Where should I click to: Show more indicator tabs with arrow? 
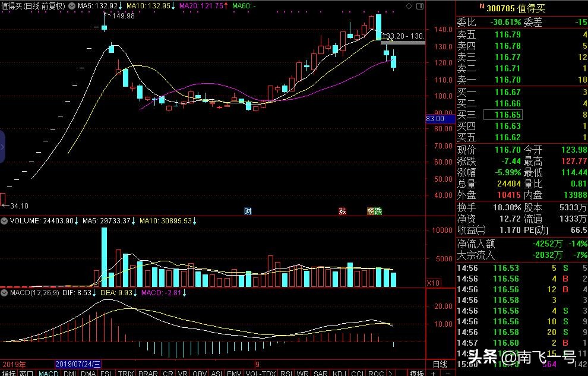390,373
